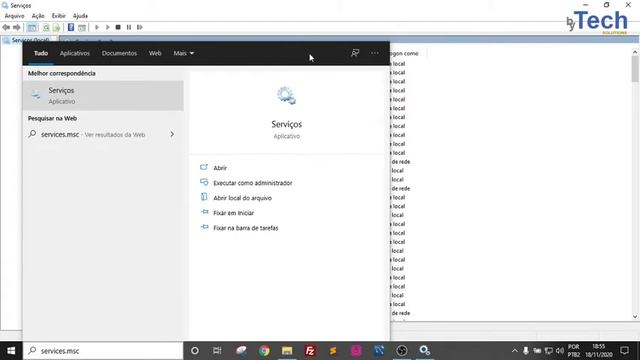Click the Export list toolbar icon
640x360 pixels.
click(x=56, y=27)
